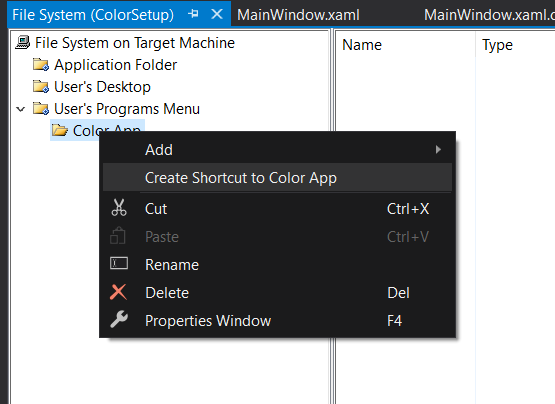Viewport: 555px width, 404px height.
Task: Choose Rename in the context menu
Action: coord(277,264)
